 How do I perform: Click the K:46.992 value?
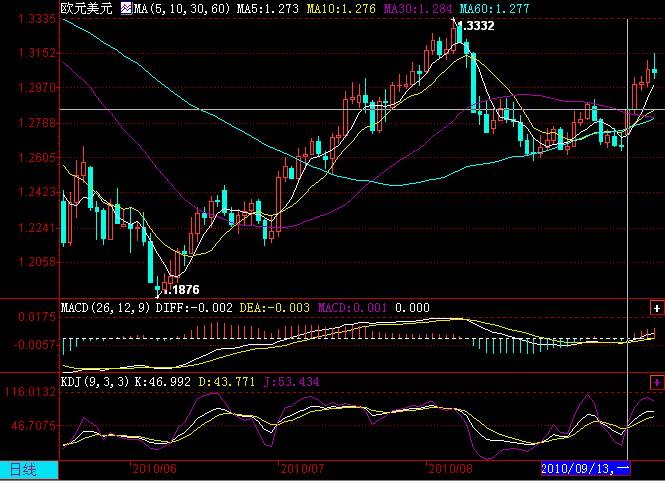(x=163, y=382)
